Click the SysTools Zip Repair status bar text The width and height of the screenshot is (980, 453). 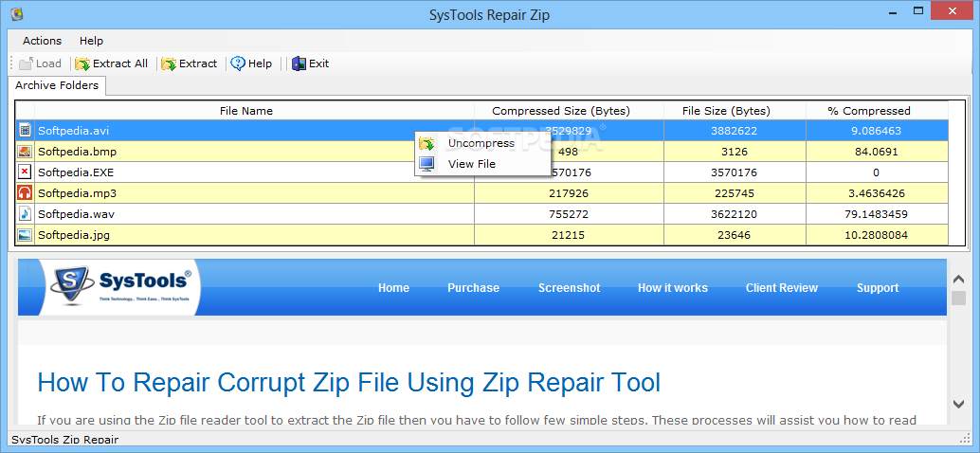(x=65, y=440)
